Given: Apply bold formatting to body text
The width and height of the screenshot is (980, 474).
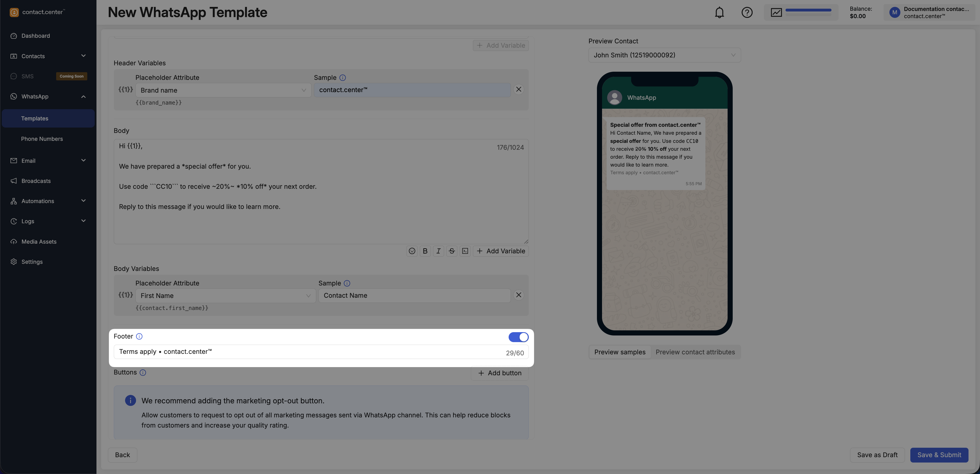Looking at the screenshot, I should (x=425, y=251).
